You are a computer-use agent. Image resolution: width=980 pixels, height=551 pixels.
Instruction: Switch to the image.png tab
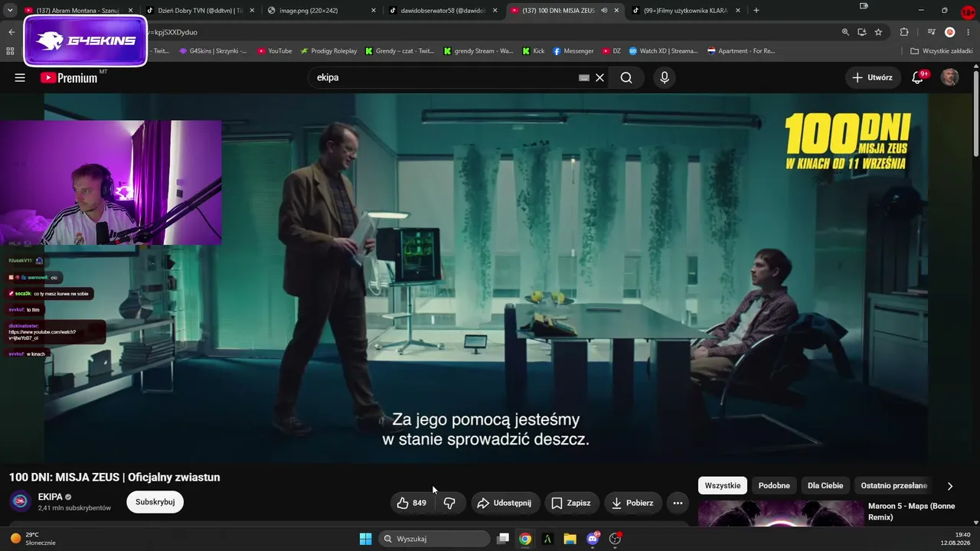[x=322, y=11]
